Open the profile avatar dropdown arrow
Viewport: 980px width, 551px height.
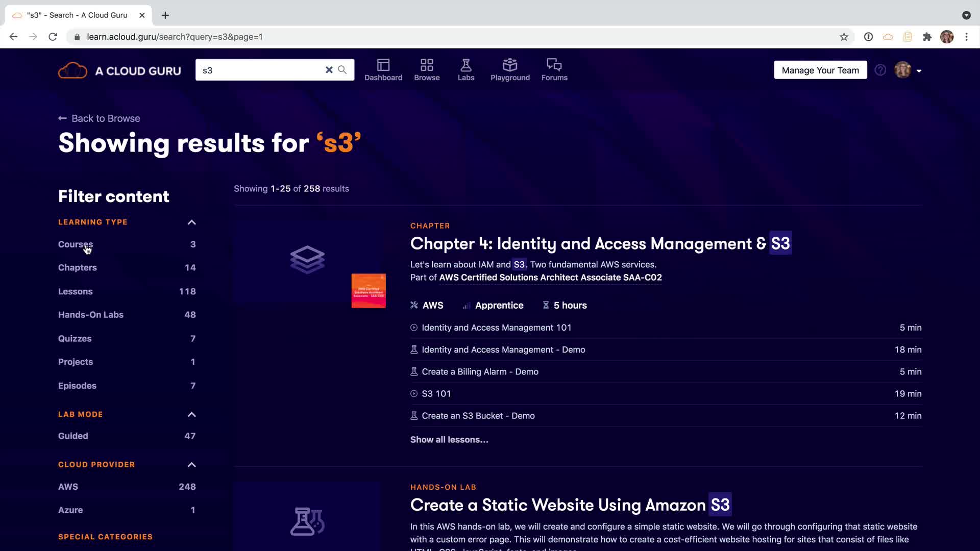pos(919,71)
